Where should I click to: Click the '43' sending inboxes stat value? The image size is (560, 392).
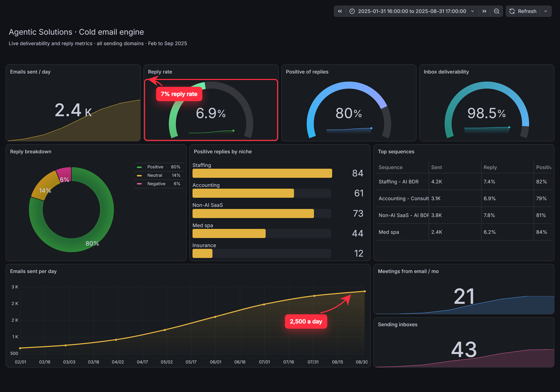click(464, 349)
